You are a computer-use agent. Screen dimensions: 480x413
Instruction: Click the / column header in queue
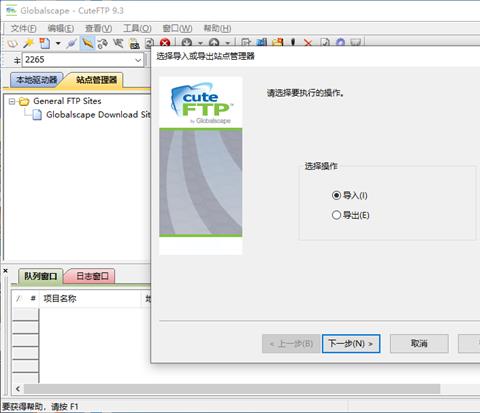pos(19,299)
